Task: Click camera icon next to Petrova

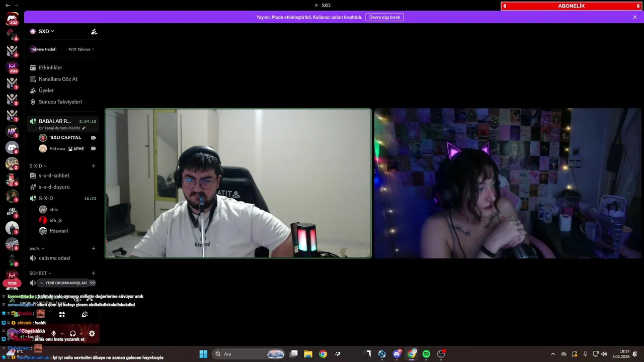Action: pos(93,149)
